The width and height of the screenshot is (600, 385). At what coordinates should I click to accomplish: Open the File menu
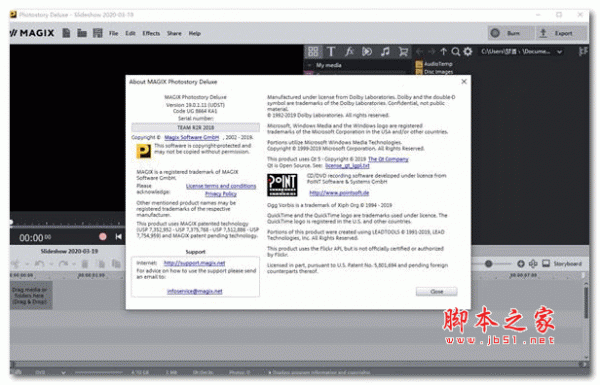pyautogui.click(x=114, y=33)
